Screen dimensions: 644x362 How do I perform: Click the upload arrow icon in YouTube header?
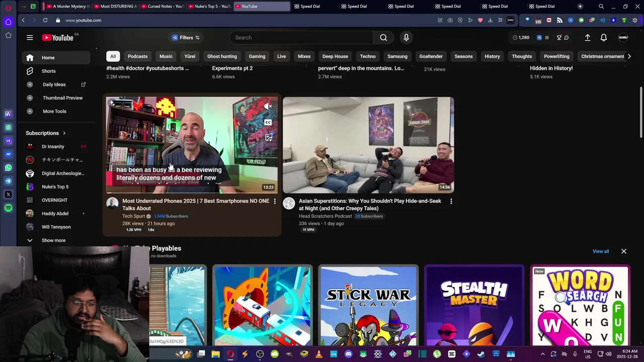(x=587, y=38)
